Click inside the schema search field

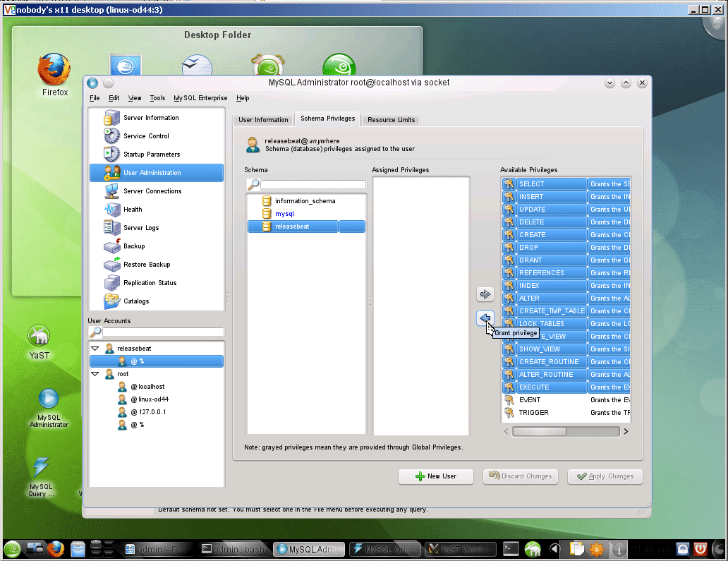click(313, 185)
